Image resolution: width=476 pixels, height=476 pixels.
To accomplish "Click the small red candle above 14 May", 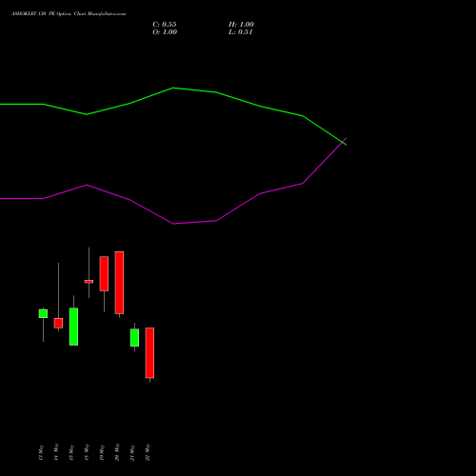I will coord(58,323).
